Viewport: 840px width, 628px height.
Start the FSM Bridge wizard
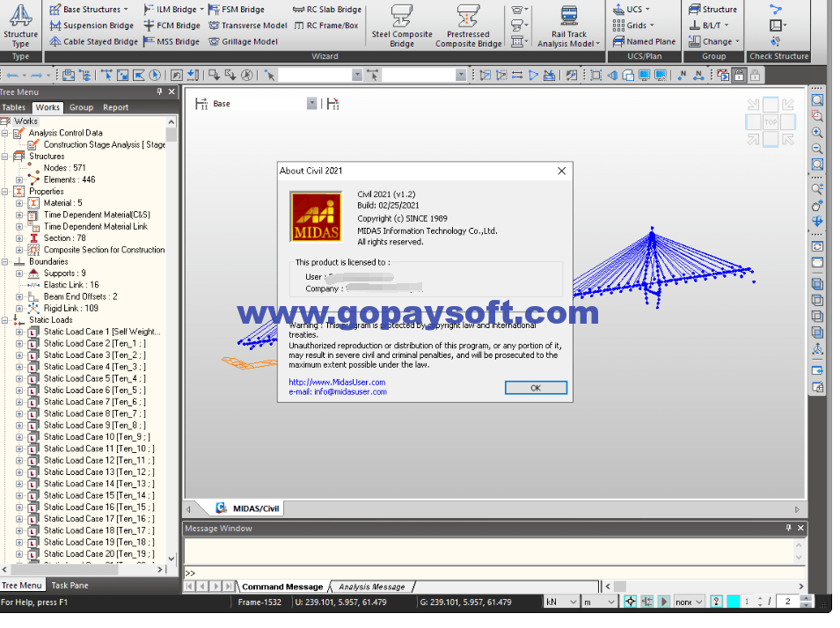pos(237,9)
